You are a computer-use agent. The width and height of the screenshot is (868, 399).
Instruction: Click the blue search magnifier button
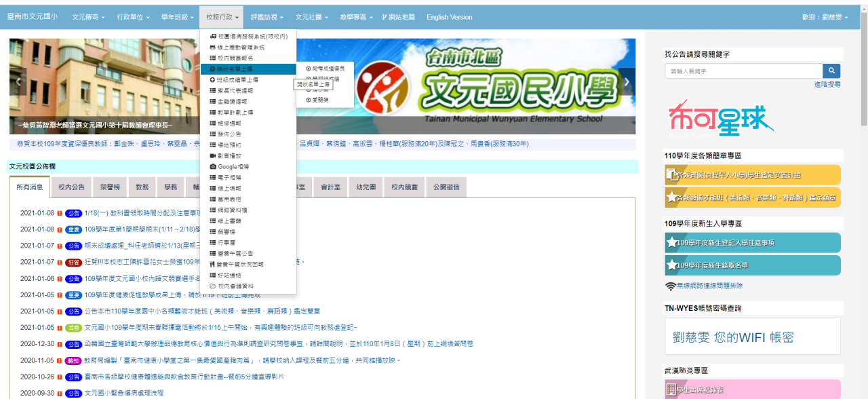pos(831,71)
